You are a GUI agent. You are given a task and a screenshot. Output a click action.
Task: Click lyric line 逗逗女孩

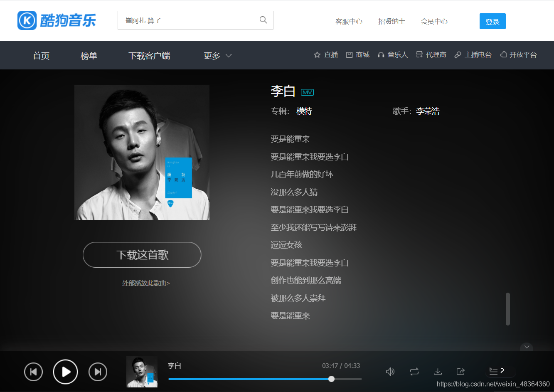[286, 245]
